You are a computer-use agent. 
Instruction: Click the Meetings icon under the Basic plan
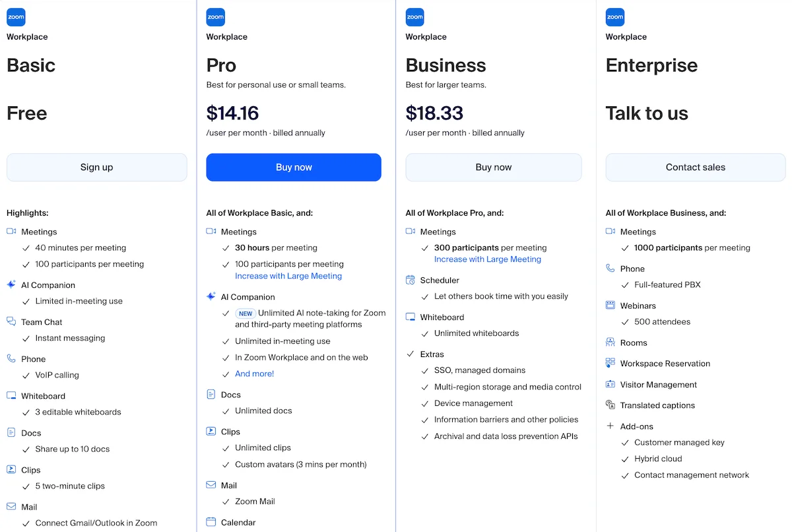(11, 232)
